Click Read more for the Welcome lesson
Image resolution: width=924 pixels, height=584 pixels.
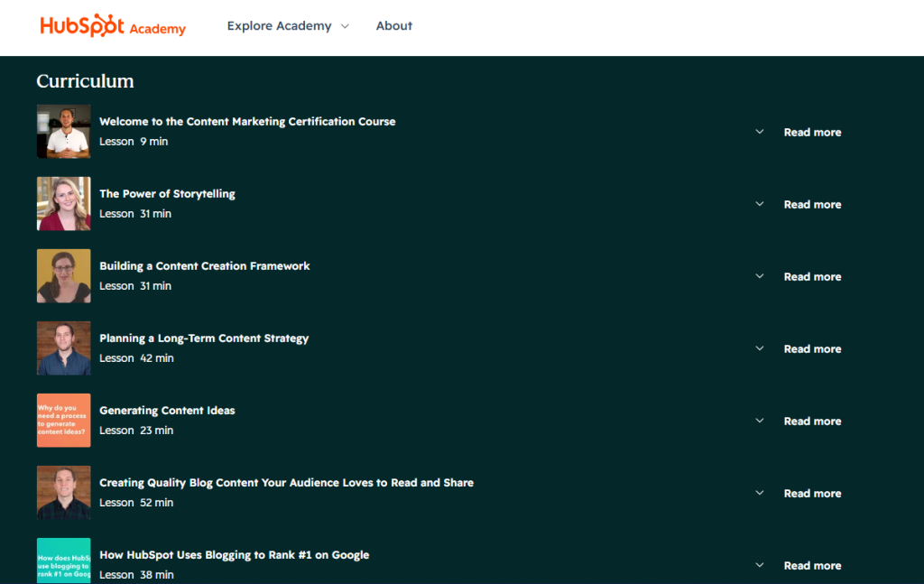click(812, 133)
